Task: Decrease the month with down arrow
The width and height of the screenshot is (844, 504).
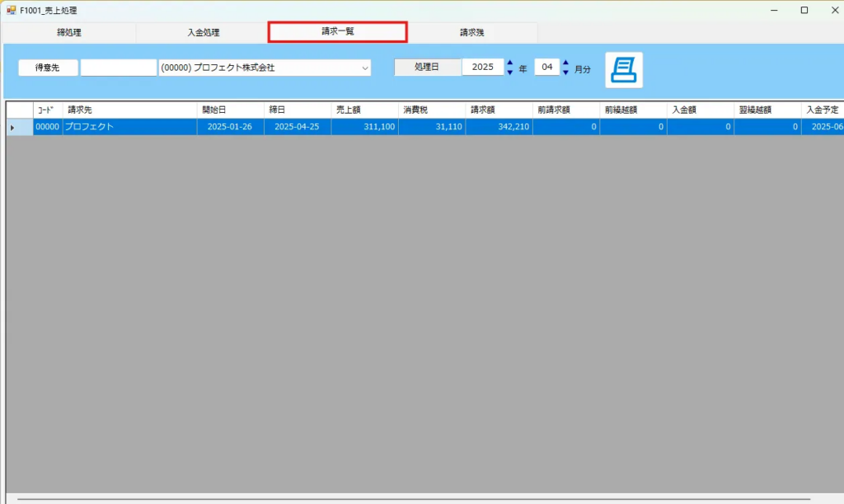Action: (x=565, y=72)
